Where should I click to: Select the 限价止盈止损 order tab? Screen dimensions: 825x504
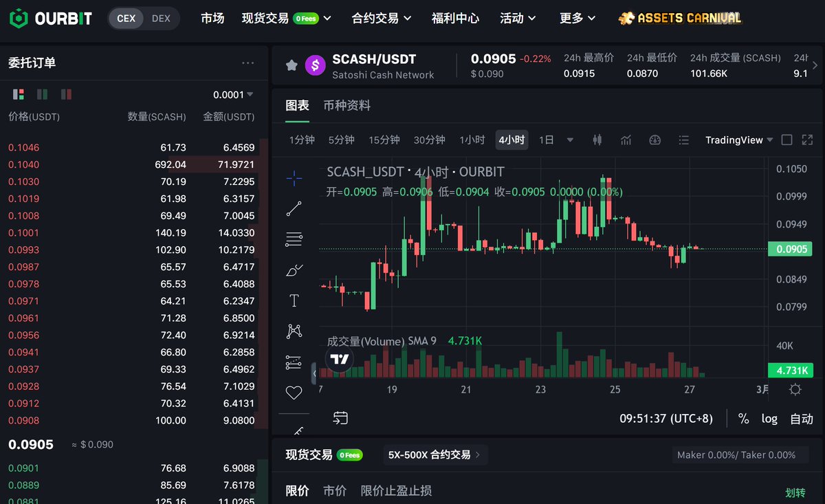[396, 491]
